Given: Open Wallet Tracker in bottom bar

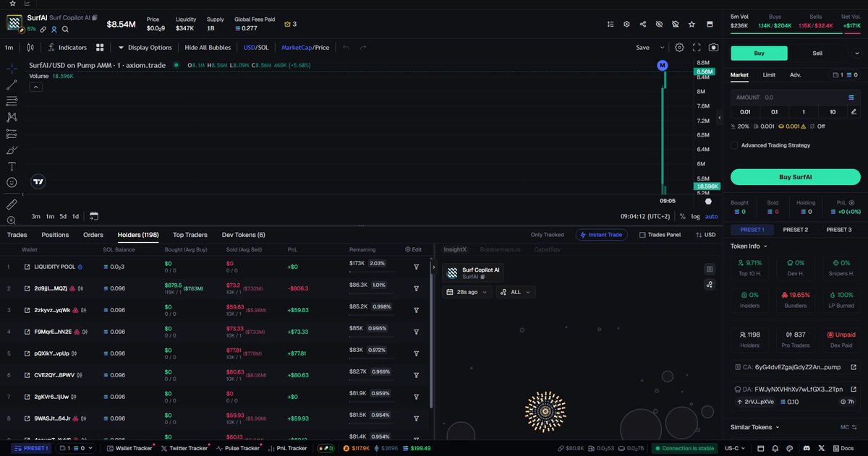Looking at the screenshot, I should (x=129, y=448).
